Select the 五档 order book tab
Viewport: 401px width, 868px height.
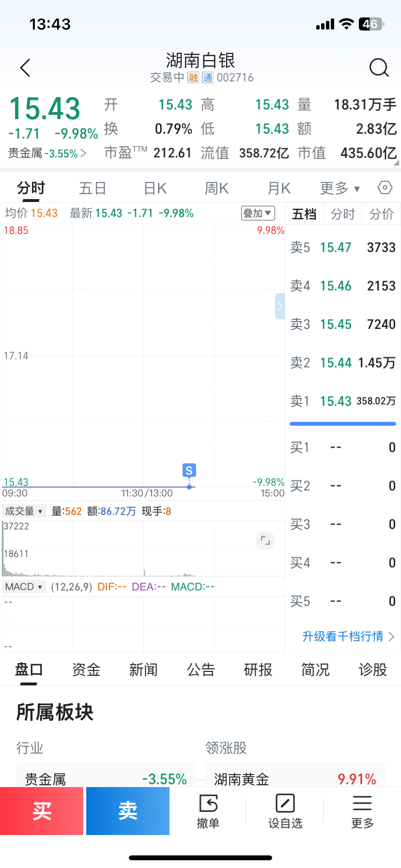click(x=304, y=214)
